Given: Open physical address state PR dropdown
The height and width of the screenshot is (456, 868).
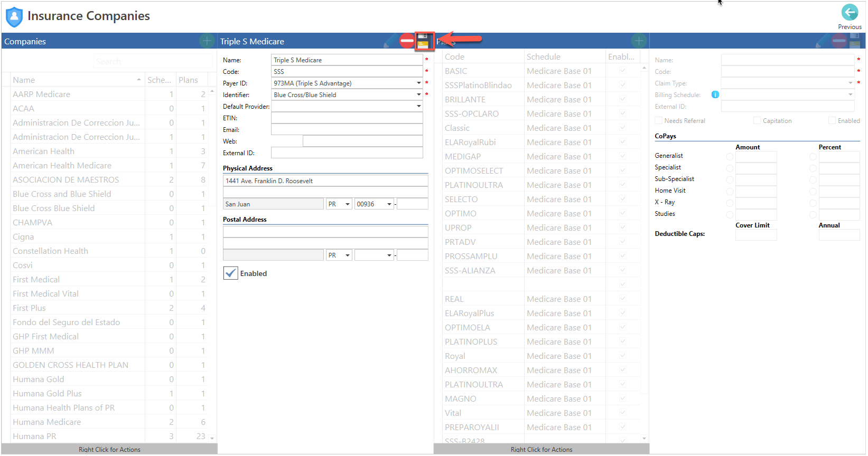Looking at the screenshot, I should point(347,204).
